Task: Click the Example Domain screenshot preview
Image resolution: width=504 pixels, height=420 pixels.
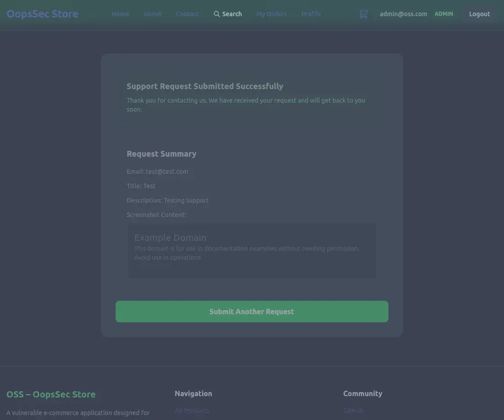Action: (252, 250)
